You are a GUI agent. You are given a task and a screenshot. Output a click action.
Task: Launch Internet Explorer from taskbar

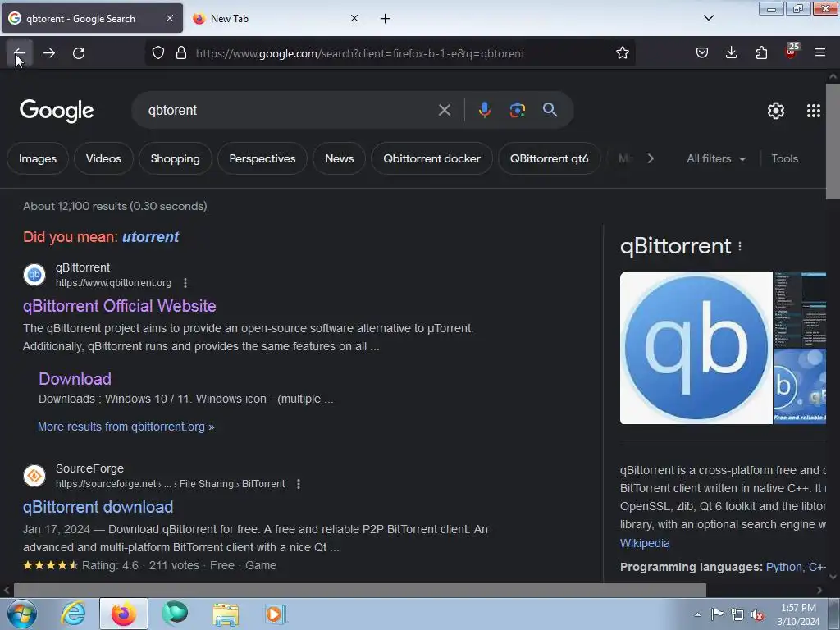[73, 614]
